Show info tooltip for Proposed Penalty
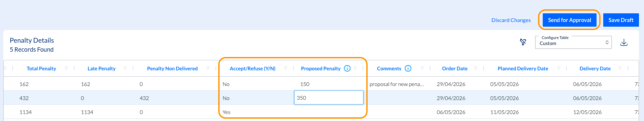644x121 pixels. [x=347, y=68]
